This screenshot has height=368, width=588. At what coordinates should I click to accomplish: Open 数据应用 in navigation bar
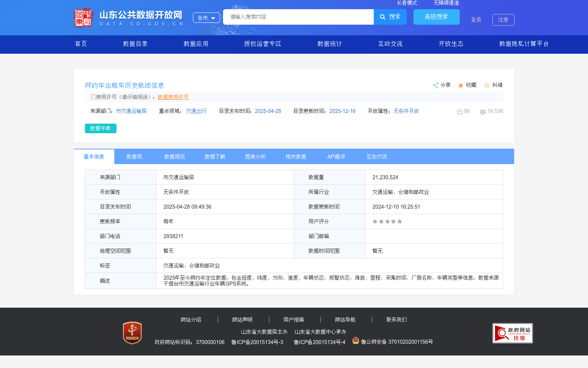click(196, 44)
